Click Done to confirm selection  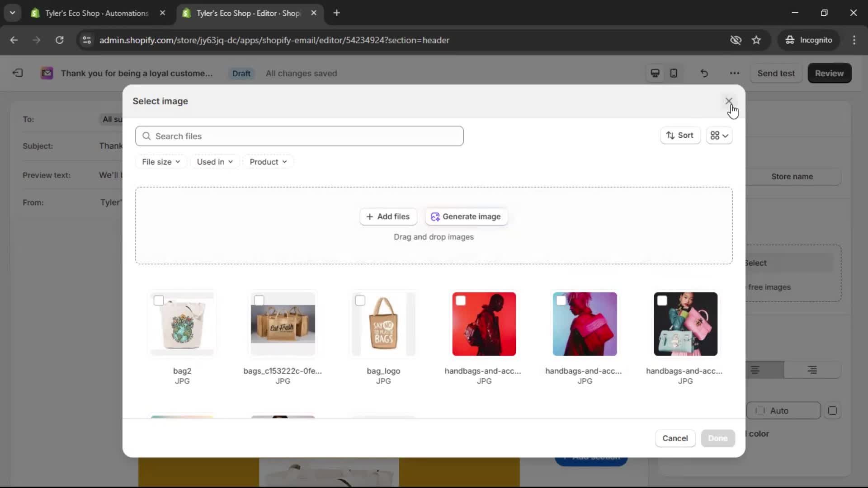[718, 438]
